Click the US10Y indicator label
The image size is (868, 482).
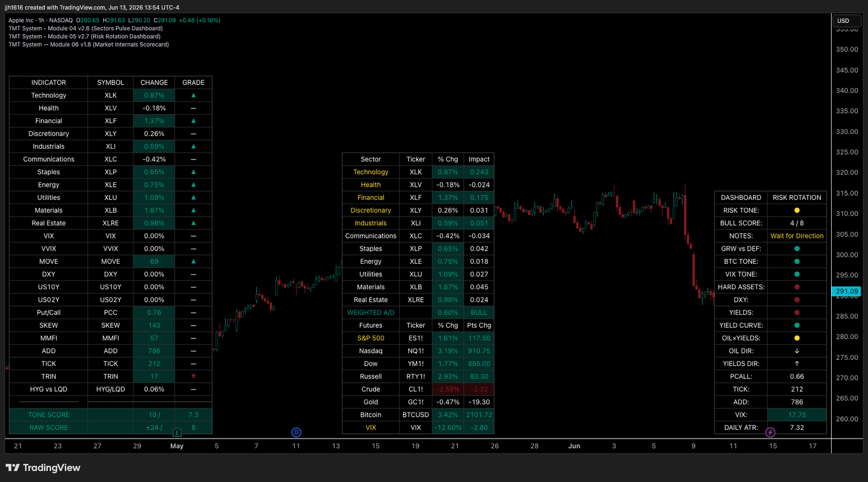click(49, 287)
